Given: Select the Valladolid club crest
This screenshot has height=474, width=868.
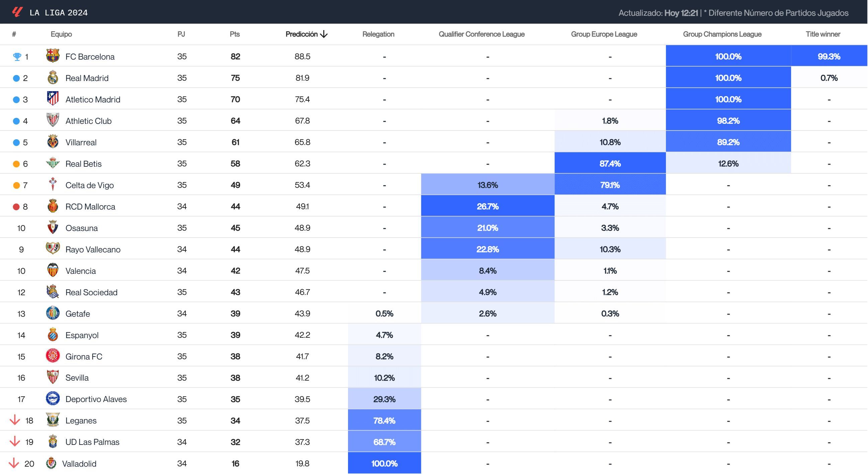Looking at the screenshot, I should (x=52, y=463).
